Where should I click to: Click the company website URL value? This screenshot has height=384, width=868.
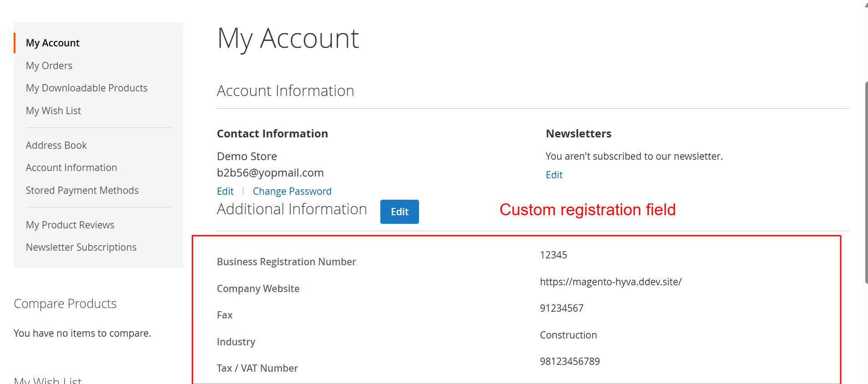click(x=610, y=282)
